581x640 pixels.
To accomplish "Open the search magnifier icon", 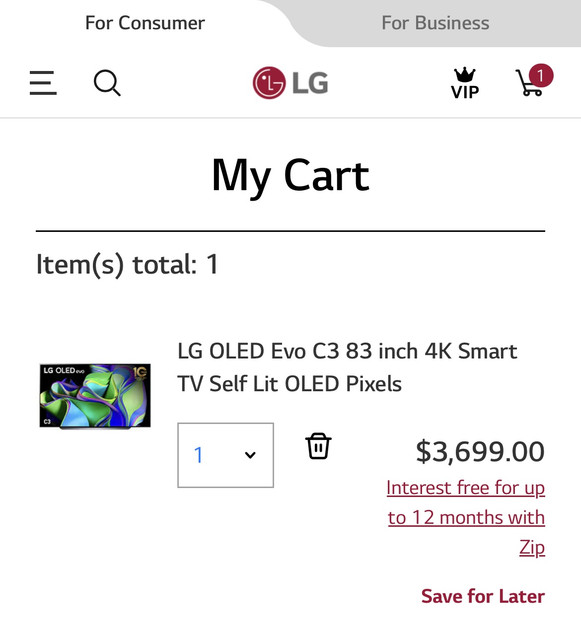I will click(107, 83).
